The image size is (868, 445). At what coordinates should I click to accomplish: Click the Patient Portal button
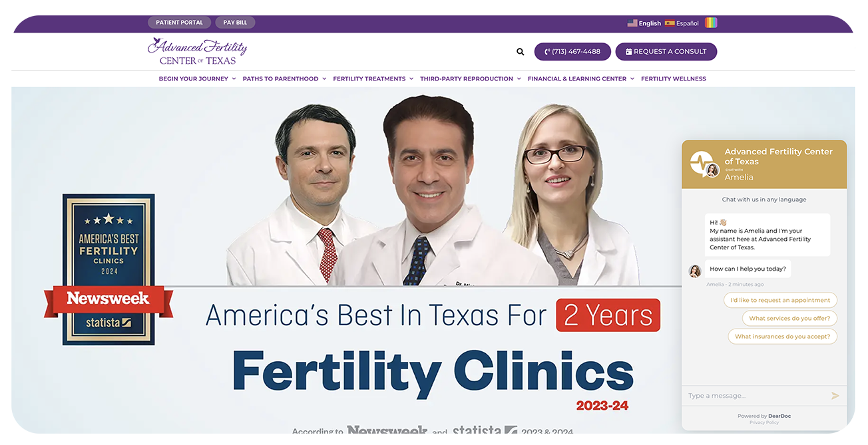pos(179,23)
